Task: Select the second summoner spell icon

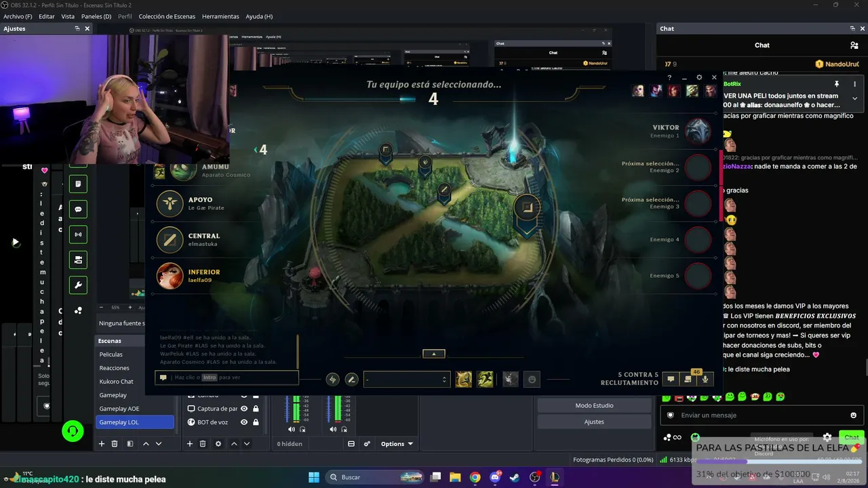Action: [485, 380]
